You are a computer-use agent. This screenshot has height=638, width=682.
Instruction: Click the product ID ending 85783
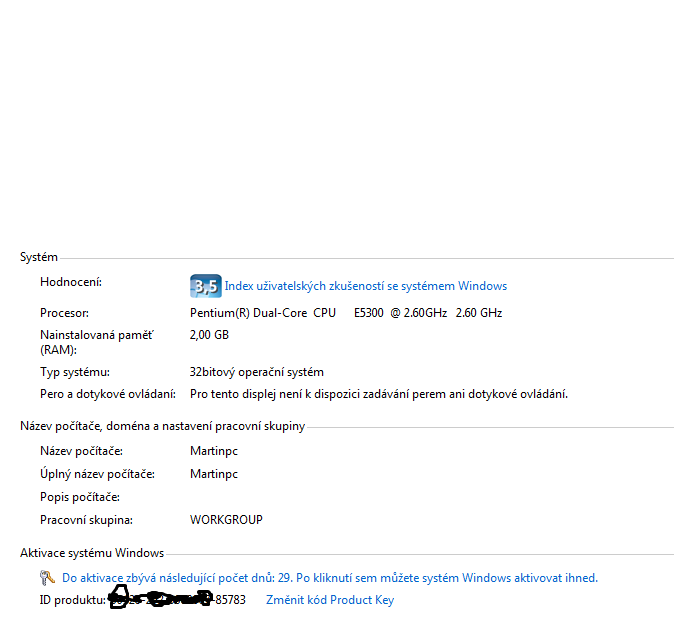click(177, 599)
